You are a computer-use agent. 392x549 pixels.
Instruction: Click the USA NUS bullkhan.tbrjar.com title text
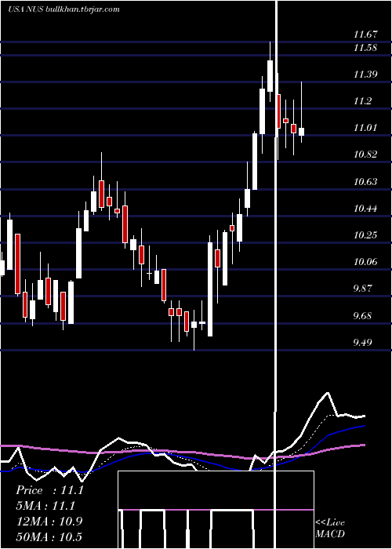pos(64,9)
